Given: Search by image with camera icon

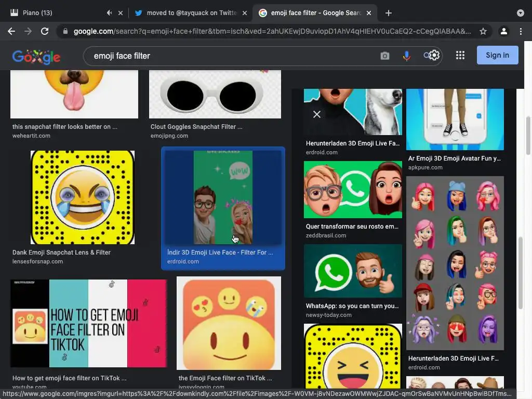Looking at the screenshot, I should [385, 56].
